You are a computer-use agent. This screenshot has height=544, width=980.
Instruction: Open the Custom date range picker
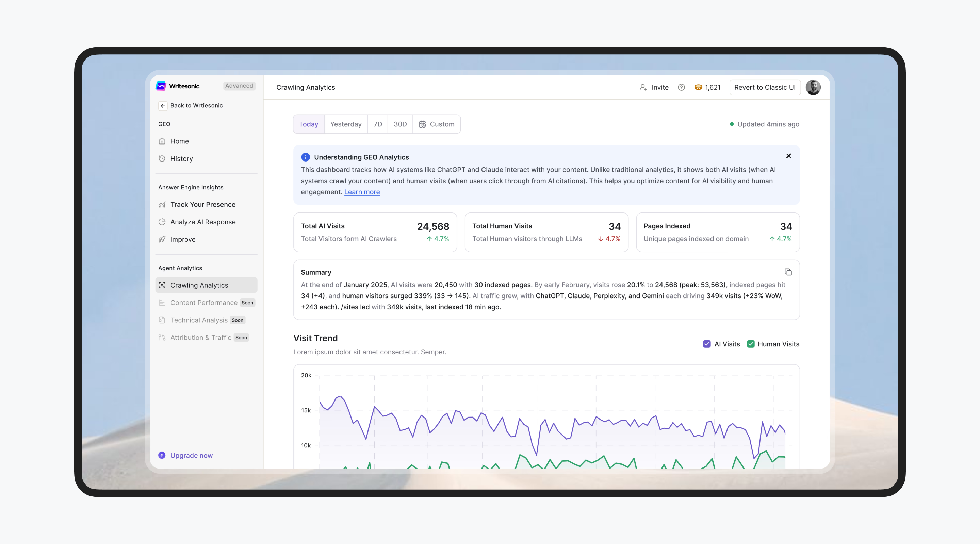(x=436, y=124)
